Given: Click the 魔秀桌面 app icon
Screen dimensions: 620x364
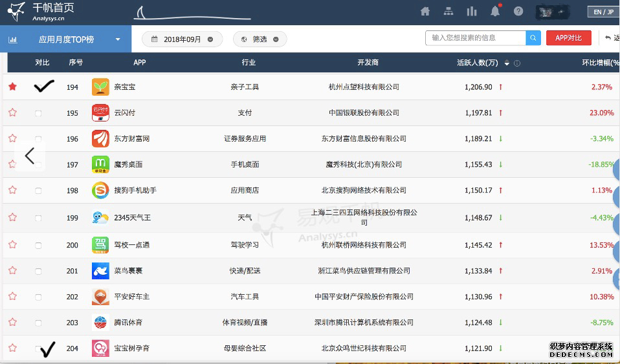Looking at the screenshot, I should (100, 164).
